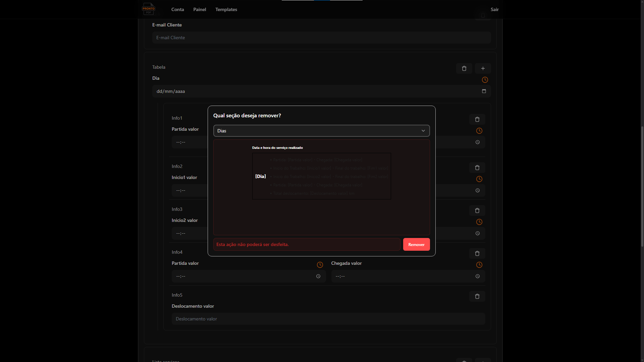
Task: Click orange clock icon next to Chegada valor
Action: (479, 265)
